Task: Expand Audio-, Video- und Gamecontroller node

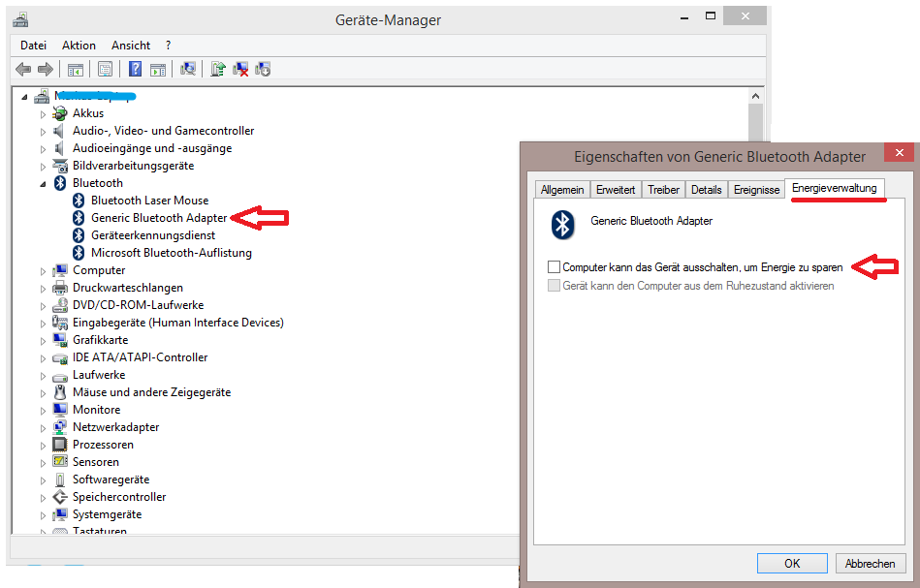Action: coord(43,132)
